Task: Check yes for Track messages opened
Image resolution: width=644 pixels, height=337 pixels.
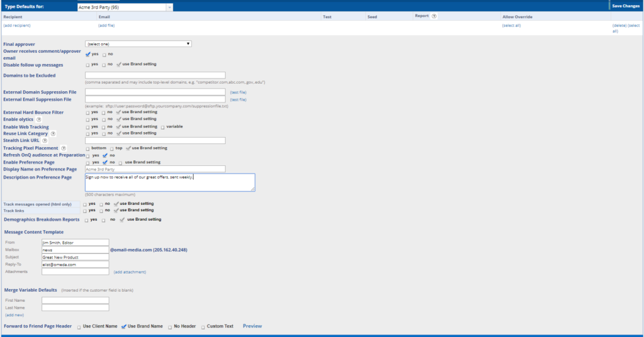Action: click(x=85, y=204)
